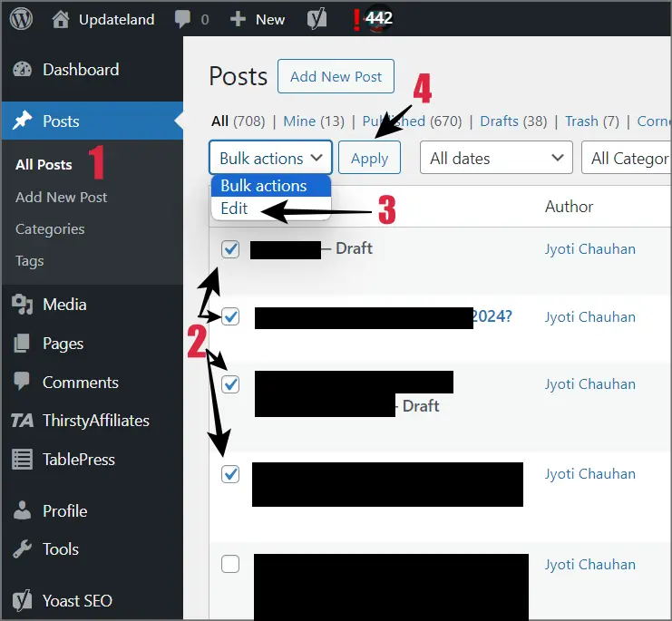Click New in the admin bar
Viewport: 672px width, 621px height.
(270, 20)
